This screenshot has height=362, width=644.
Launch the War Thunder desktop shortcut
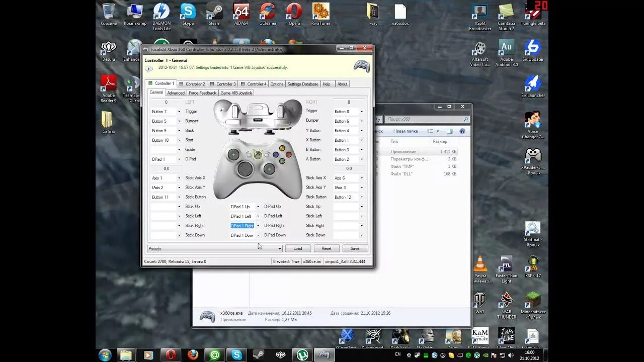click(x=507, y=306)
